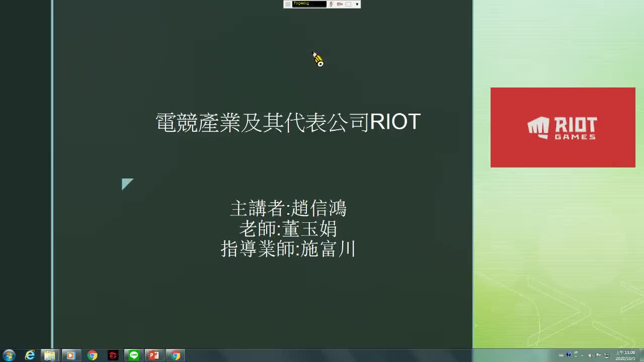
Task: Open the PowerPoint taskbar icon
Action: [x=154, y=355]
